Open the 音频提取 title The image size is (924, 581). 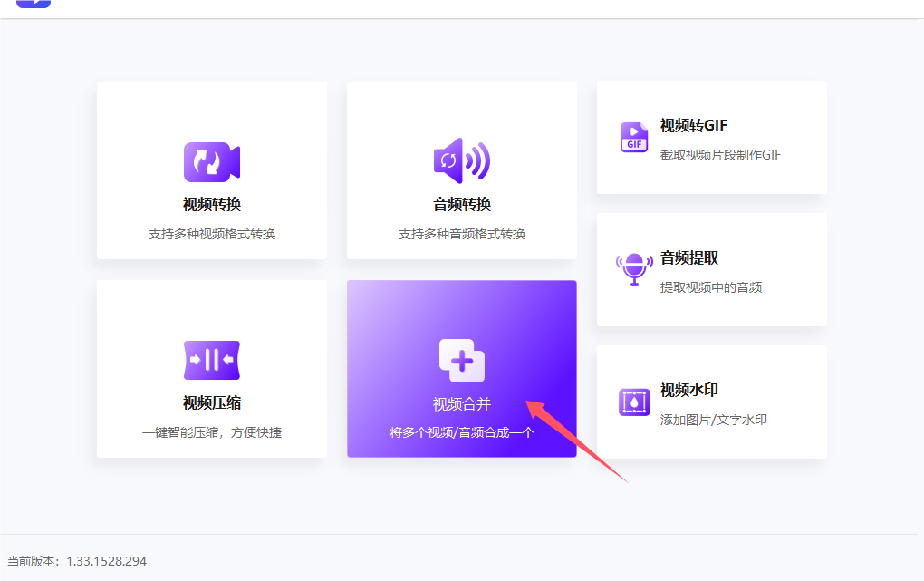coord(688,257)
